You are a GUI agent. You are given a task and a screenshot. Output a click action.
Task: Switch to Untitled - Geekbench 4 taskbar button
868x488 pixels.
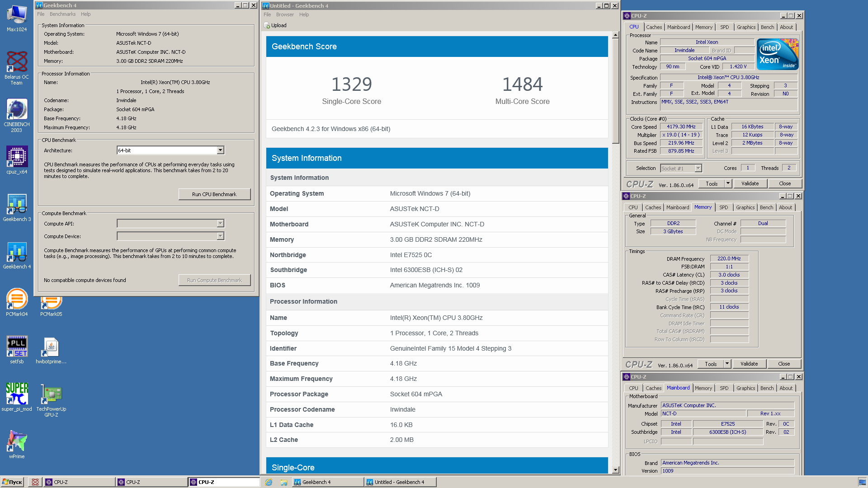point(400,482)
